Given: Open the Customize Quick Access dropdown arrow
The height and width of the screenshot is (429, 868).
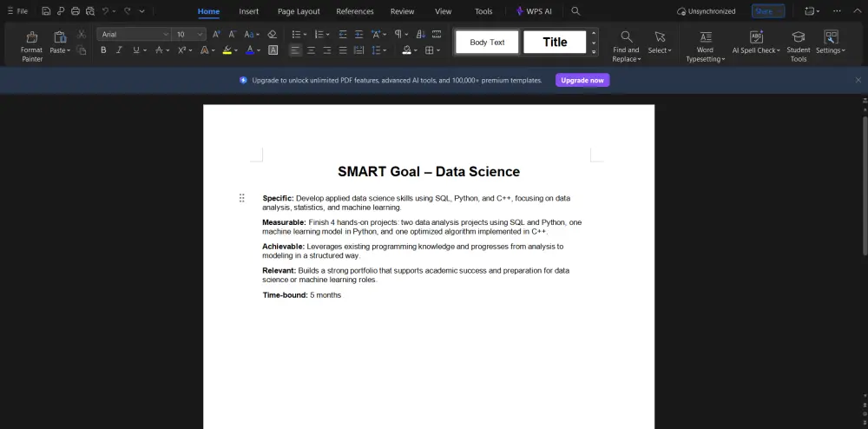Looking at the screenshot, I should point(141,11).
